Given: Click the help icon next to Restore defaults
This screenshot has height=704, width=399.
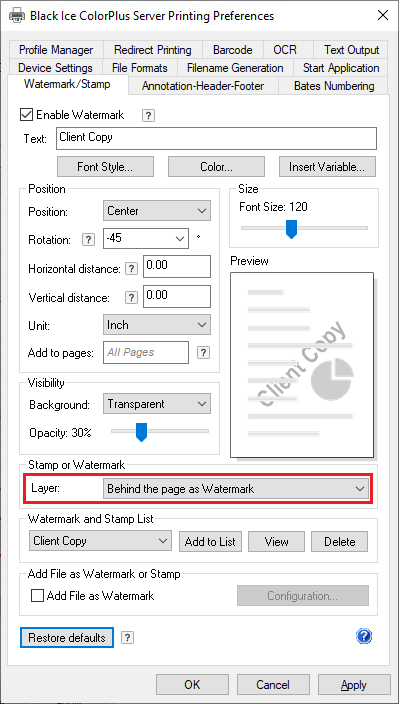Looking at the screenshot, I should pyautogui.click(x=127, y=638).
